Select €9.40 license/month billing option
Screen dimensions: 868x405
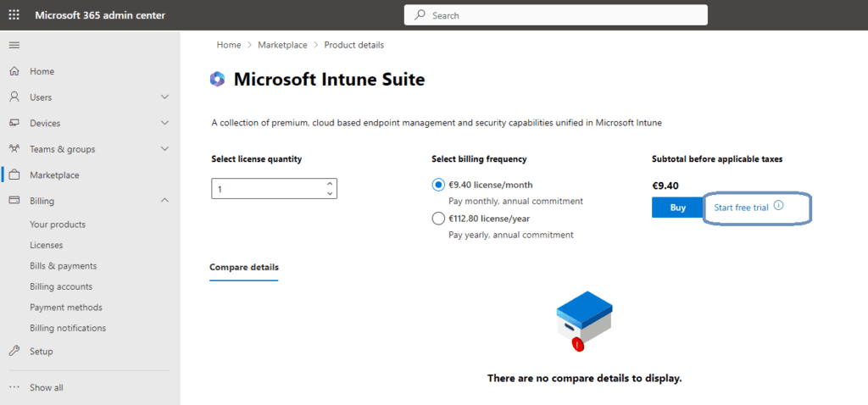(x=438, y=185)
